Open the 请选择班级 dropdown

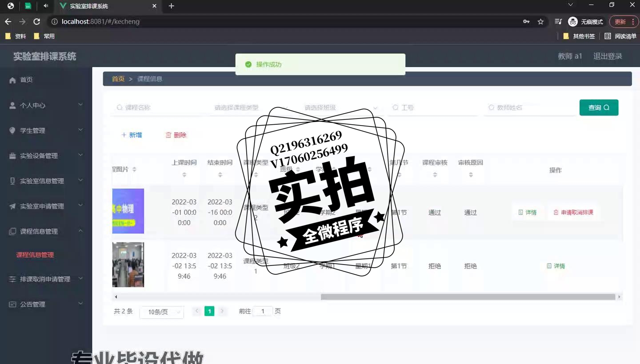341,107
